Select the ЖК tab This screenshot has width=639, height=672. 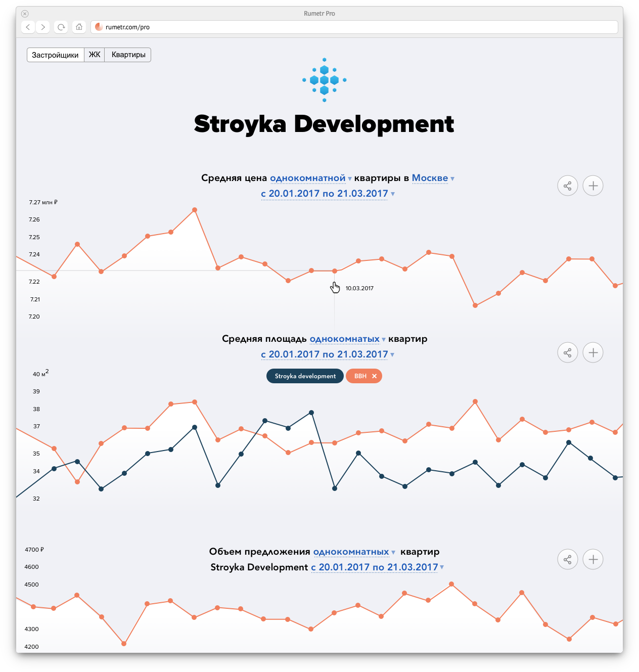click(x=95, y=55)
